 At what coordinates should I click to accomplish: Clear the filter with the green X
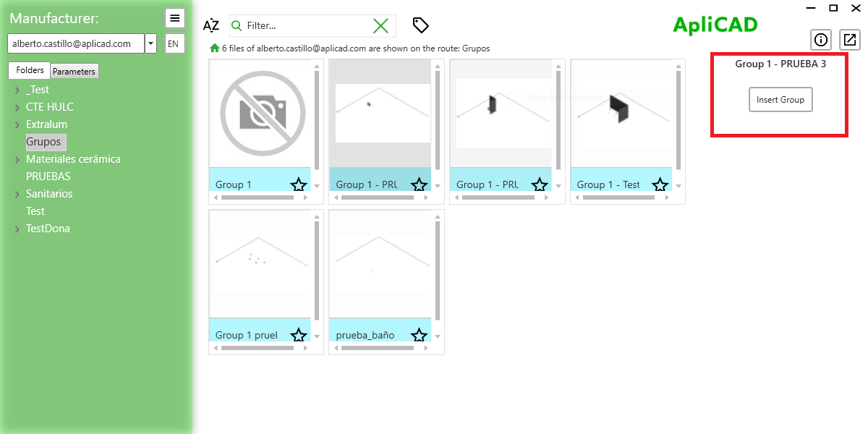[x=381, y=25]
